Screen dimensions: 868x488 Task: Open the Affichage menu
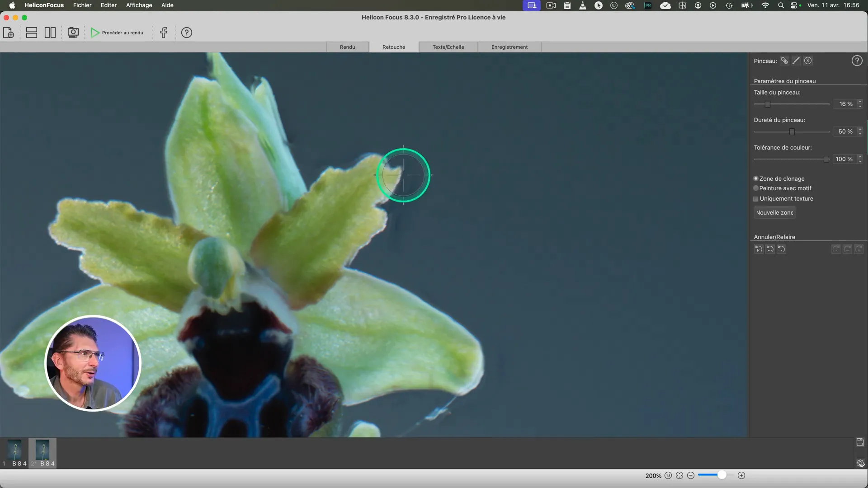(139, 5)
